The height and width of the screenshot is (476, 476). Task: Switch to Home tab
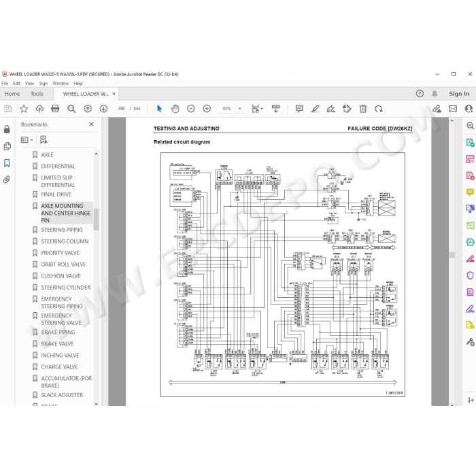12,94
